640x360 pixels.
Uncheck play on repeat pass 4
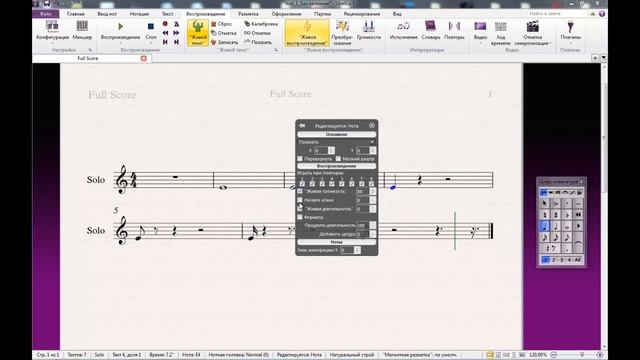click(332, 184)
